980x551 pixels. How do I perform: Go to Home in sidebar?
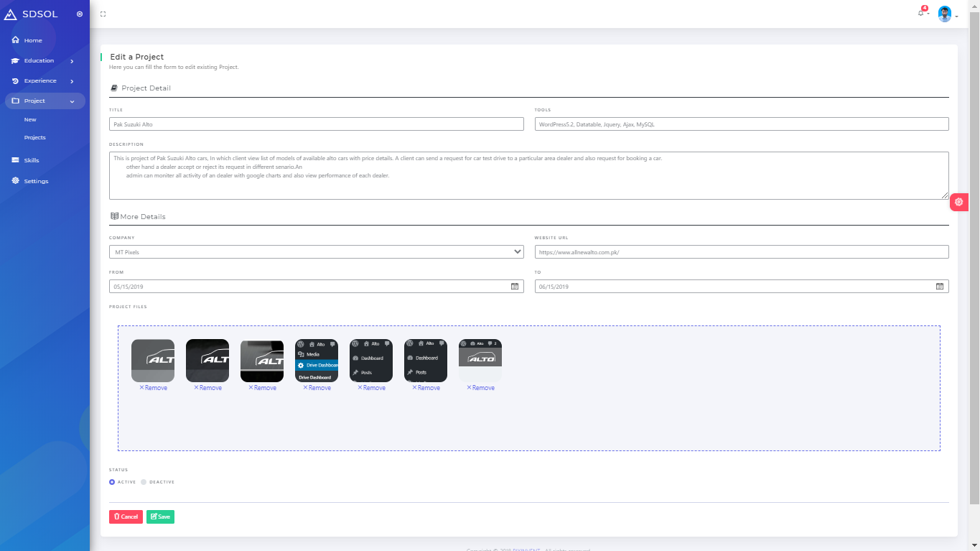(33, 40)
